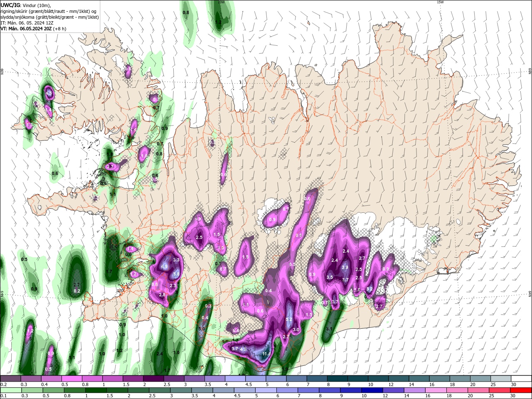Click the valid time 'VT: Mán. 06.05.2024 20Z (+8 h)'
Viewport: 532px width, 399px height.
[x=33, y=29]
